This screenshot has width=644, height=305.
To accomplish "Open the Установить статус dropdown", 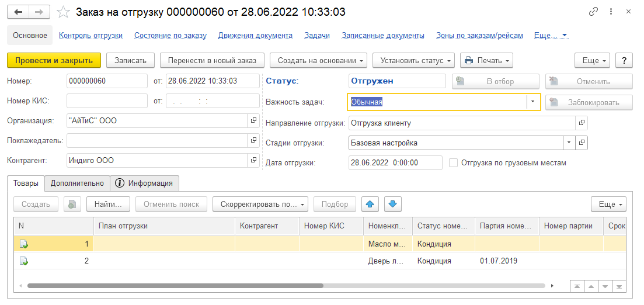I will [x=413, y=60].
